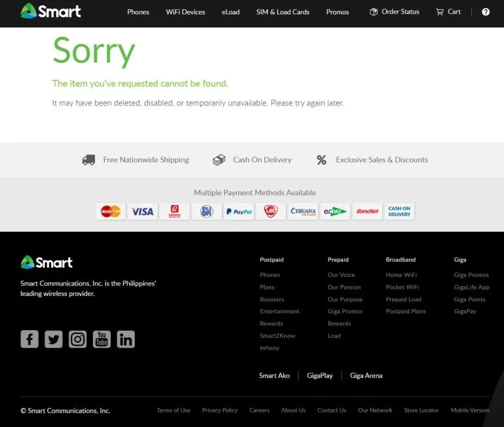
Task: Click the MasterCard payment logo
Action: tap(111, 212)
